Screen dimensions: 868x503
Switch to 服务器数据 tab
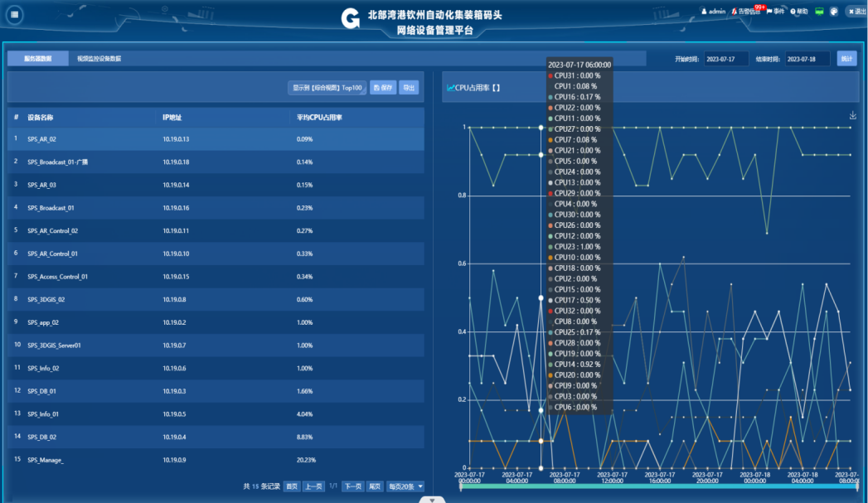(37, 59)
